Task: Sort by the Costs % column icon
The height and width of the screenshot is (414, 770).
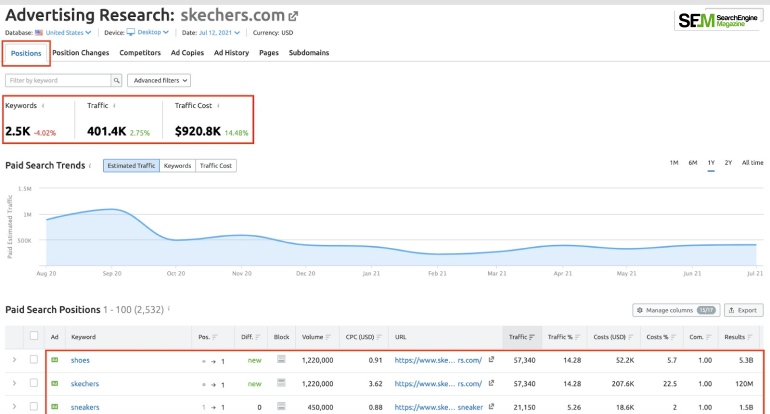Action: point(673,337)
